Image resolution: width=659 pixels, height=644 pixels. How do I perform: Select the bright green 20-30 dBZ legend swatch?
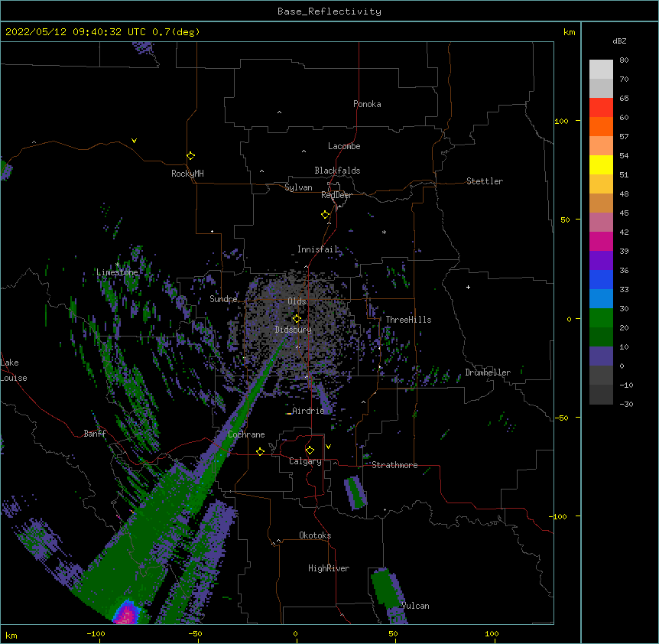click(x=601, y=318)
